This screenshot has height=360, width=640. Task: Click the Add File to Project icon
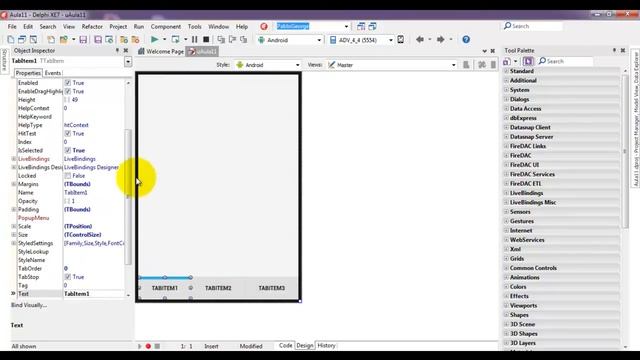(124, 40)
